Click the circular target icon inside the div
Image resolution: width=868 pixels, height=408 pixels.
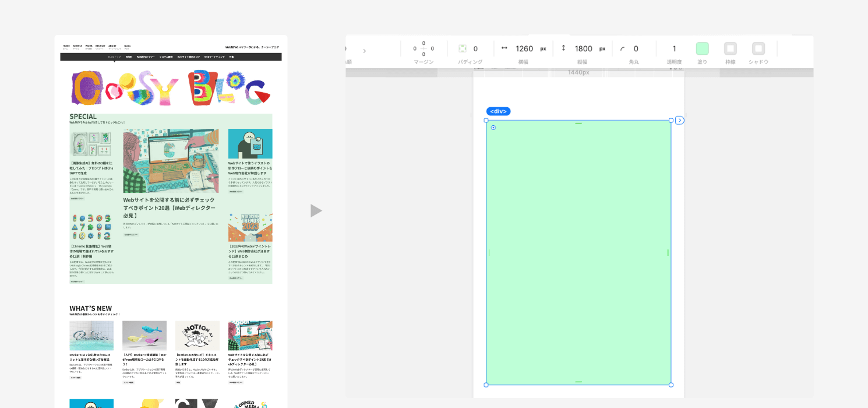click(493, 128)
